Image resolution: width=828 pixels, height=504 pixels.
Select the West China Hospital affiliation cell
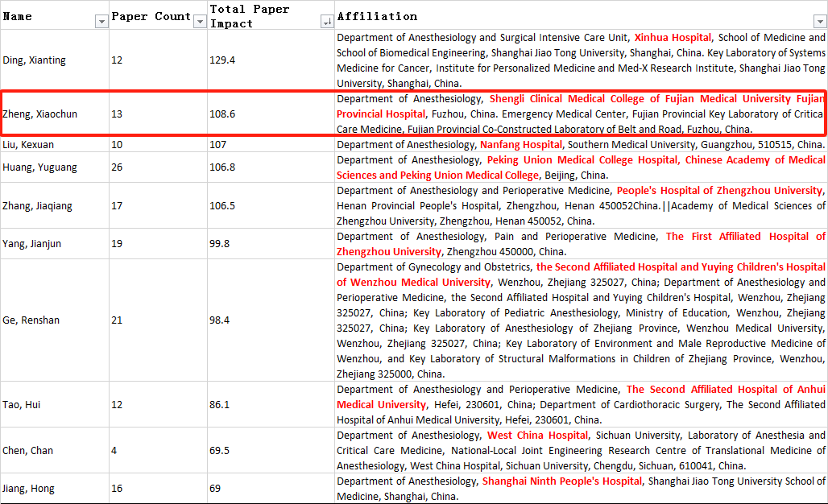tap(580, 451)
